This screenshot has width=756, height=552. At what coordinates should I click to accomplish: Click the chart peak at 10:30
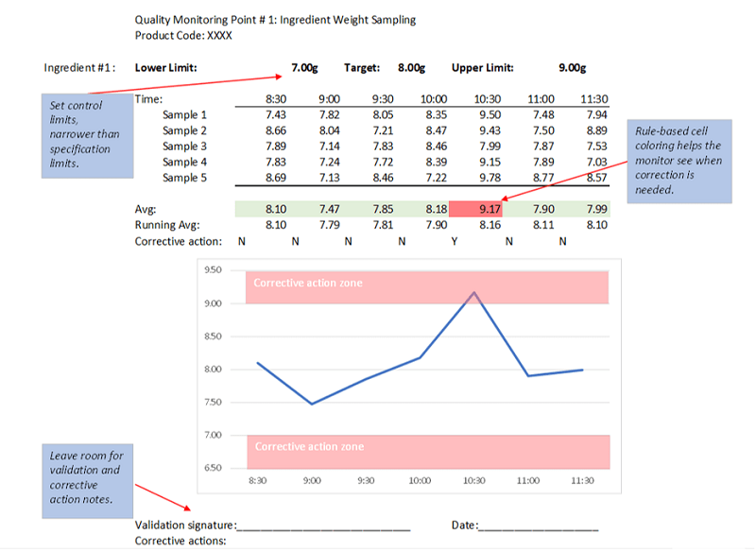click(474, 292)
